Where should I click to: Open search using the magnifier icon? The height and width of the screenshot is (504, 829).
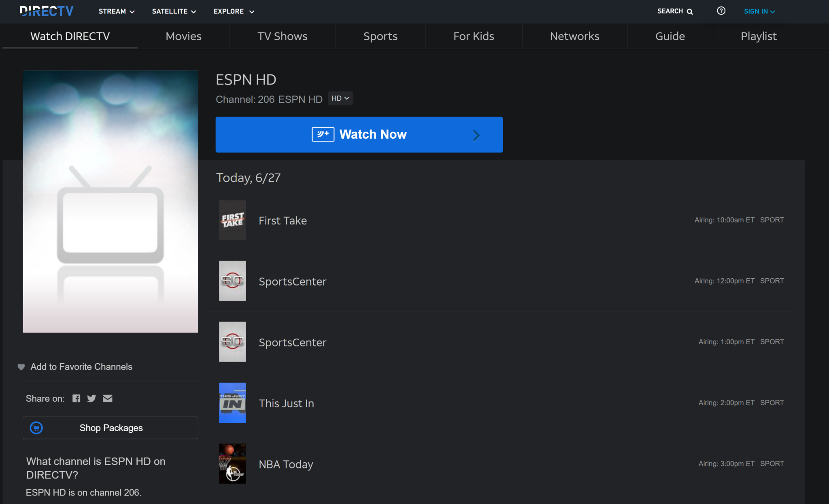689,11
